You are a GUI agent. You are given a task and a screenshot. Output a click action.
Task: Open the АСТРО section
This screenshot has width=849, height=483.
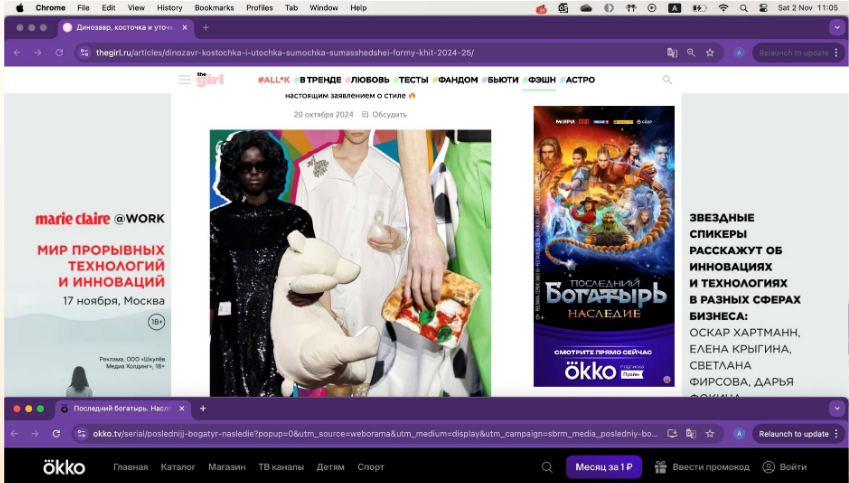(578, 80)
